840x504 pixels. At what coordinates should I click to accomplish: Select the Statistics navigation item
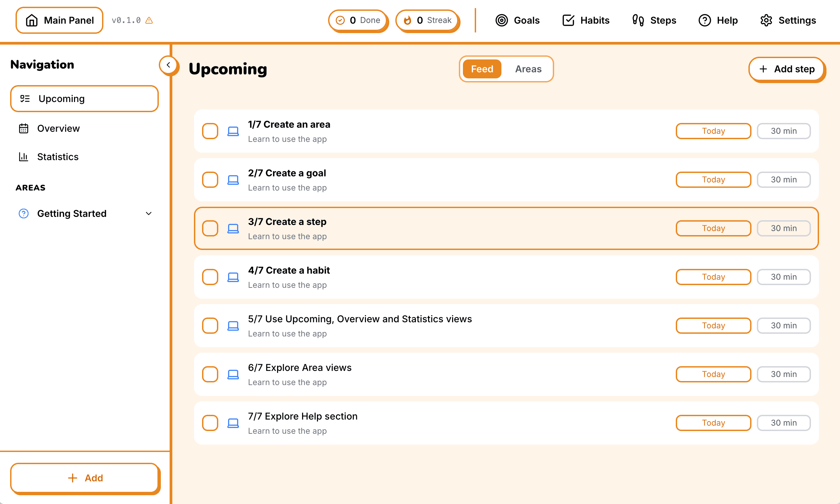click(x=58, y=157)
